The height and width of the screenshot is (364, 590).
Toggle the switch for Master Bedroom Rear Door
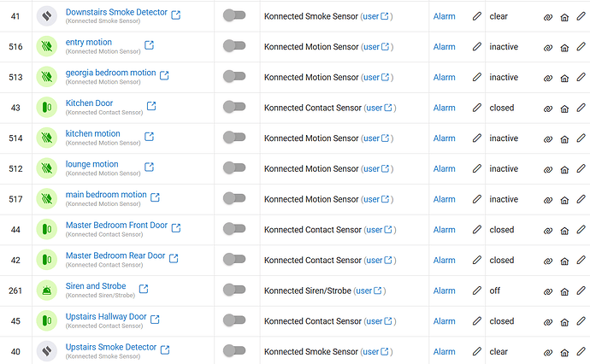click(x=234, y=259)
